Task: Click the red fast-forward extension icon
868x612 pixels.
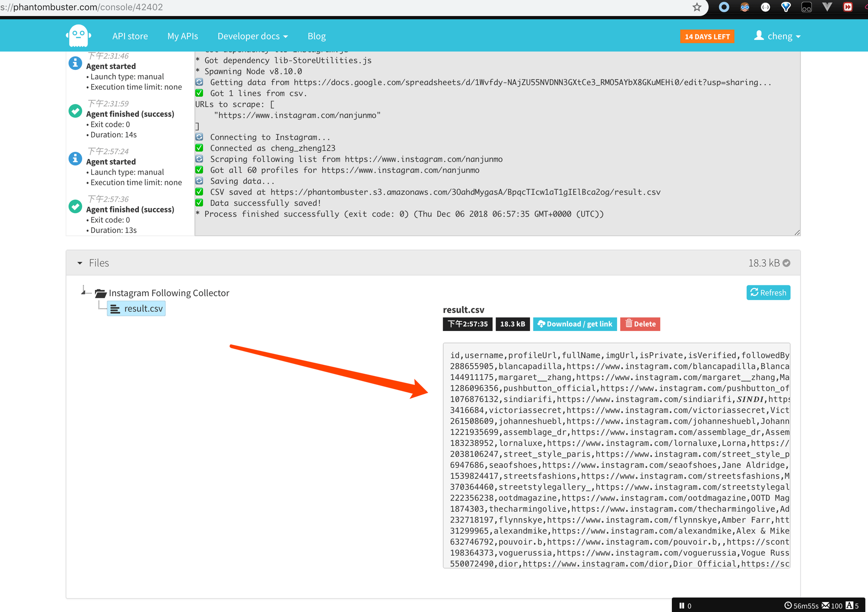Action: 848,7
